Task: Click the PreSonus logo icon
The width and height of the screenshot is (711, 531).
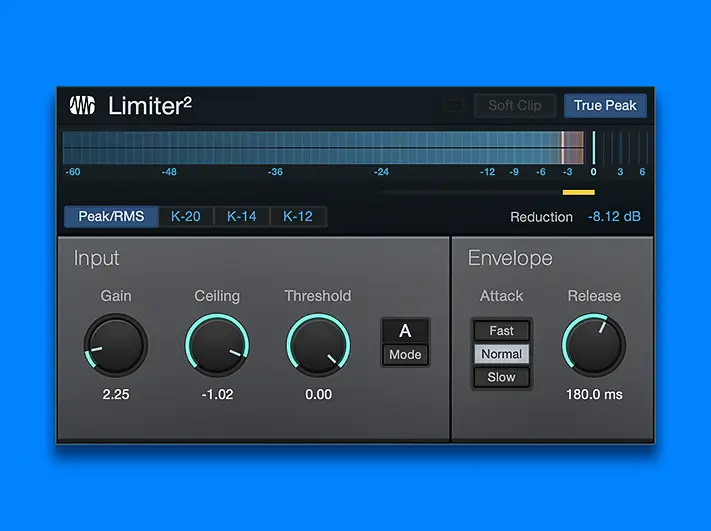Action: pos(83,105)
